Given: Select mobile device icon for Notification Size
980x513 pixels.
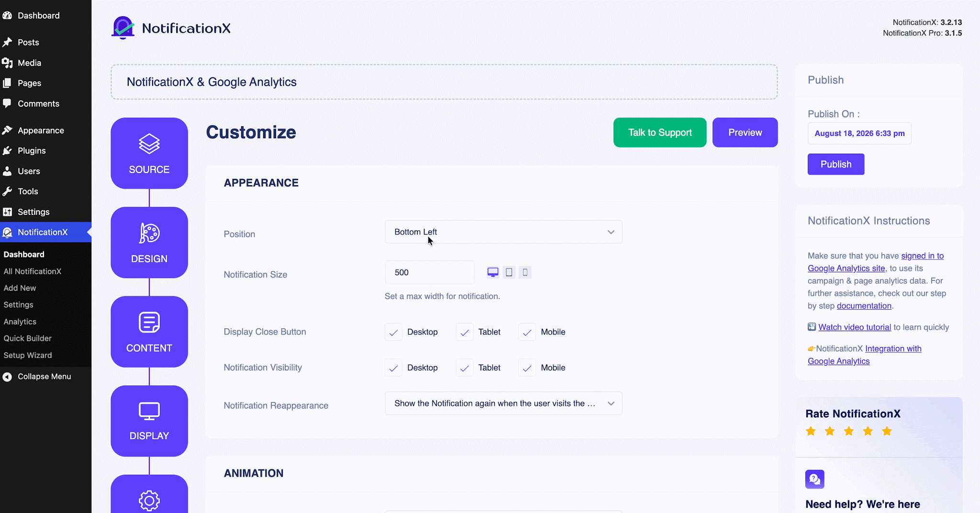Looking at the screenshot, I should [525, 272].
